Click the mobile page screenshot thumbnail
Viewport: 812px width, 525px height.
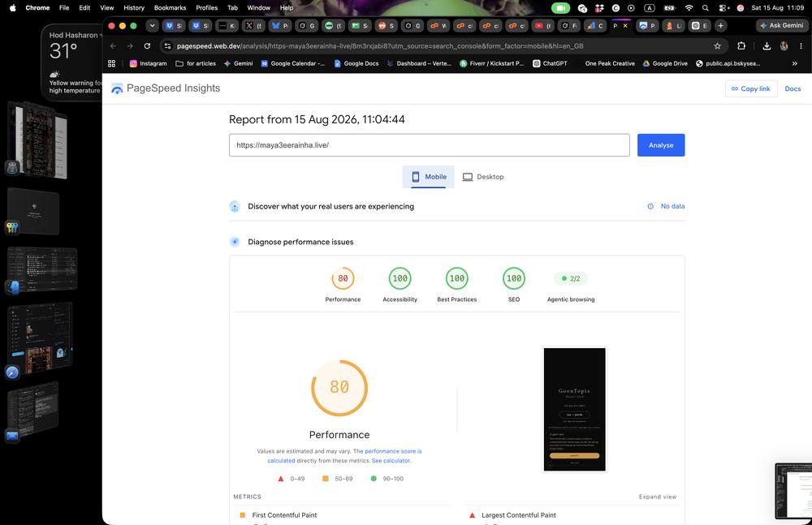[574, 409]
